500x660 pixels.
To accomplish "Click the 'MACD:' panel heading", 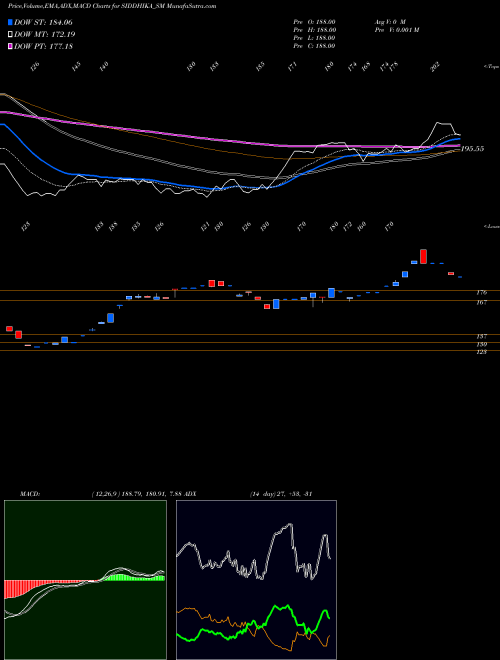I will [30, 494].
